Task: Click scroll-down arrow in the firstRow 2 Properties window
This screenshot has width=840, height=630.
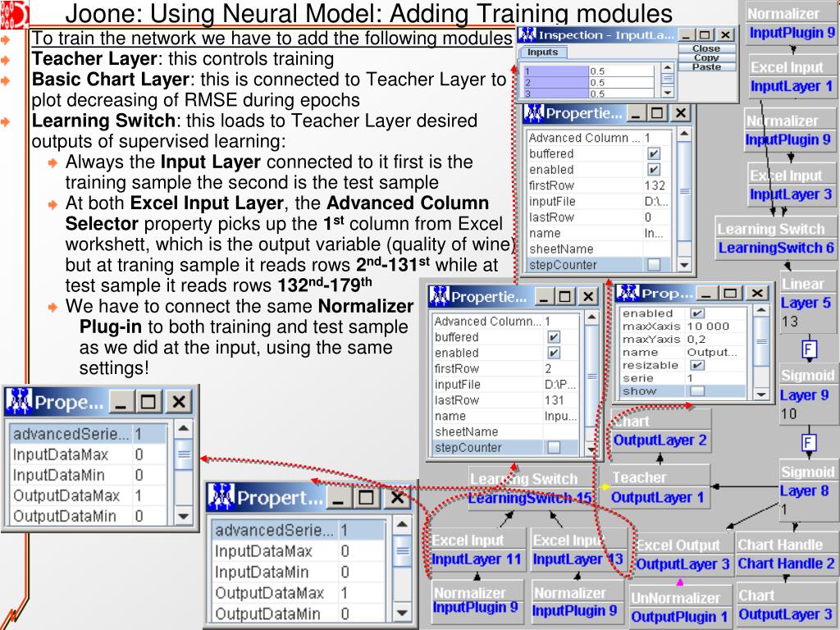Action: [x=591, y=449]
